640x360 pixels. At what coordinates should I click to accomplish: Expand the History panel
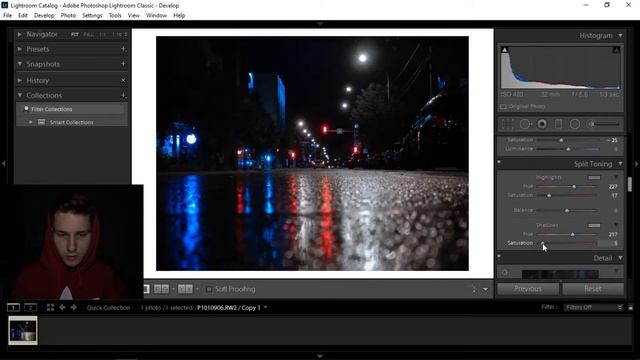tap(19, 80)
